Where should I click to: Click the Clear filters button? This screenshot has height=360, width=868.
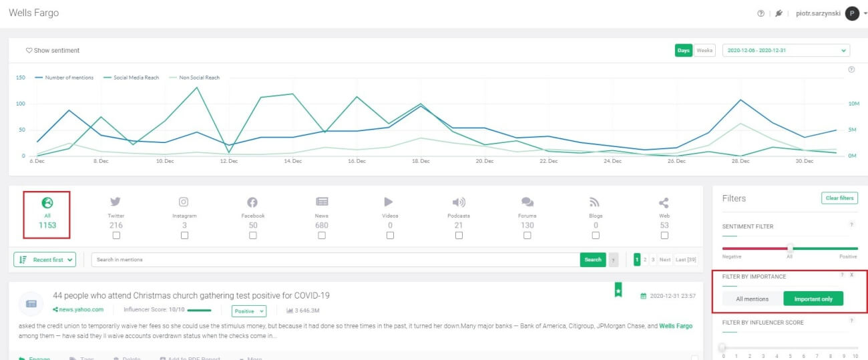click(839, 198)
